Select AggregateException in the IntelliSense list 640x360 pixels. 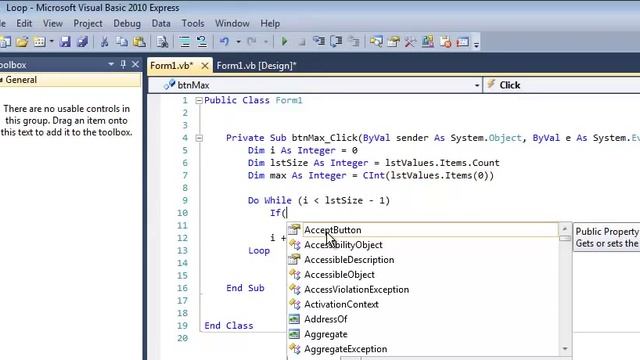422,349
